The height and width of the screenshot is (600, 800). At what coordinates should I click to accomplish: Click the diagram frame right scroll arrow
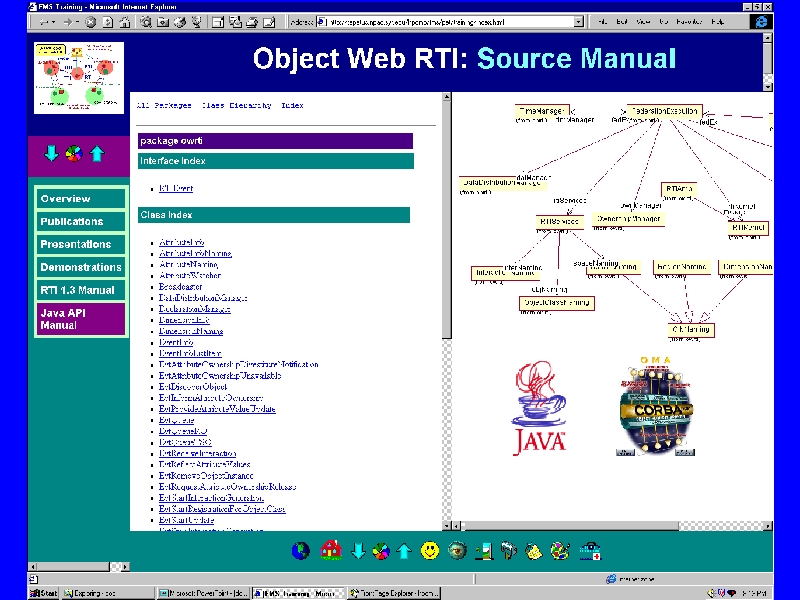coord(768,526)
